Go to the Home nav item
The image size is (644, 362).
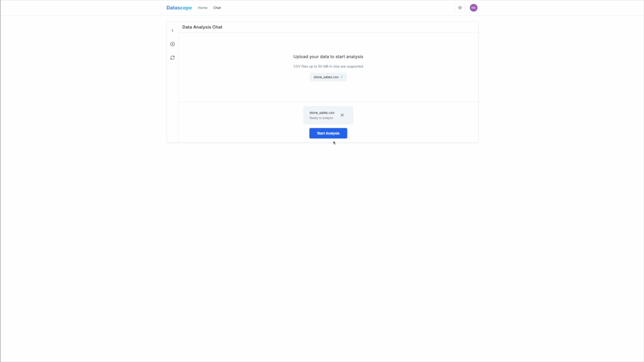tap(202, 8)
